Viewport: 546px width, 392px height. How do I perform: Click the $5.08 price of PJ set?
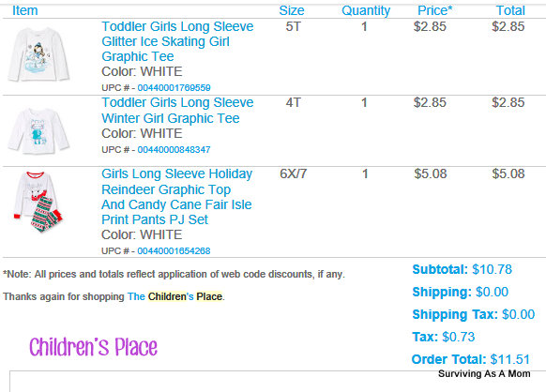click(431, 173)
